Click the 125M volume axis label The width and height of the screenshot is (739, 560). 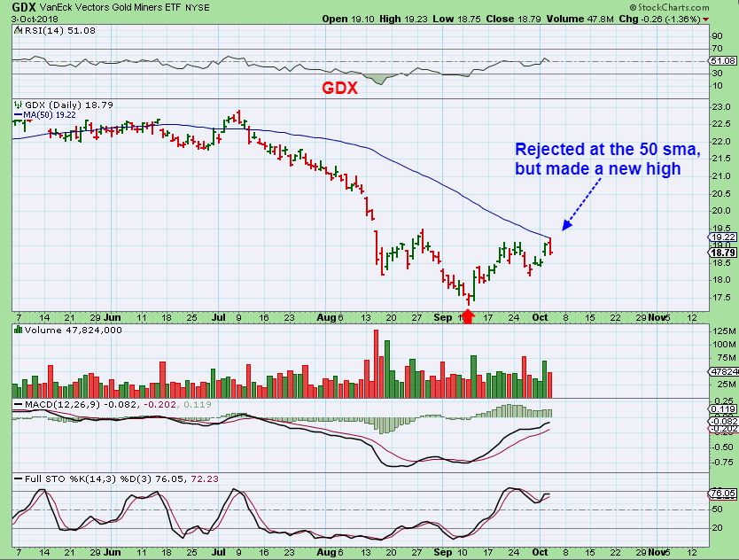724,331
